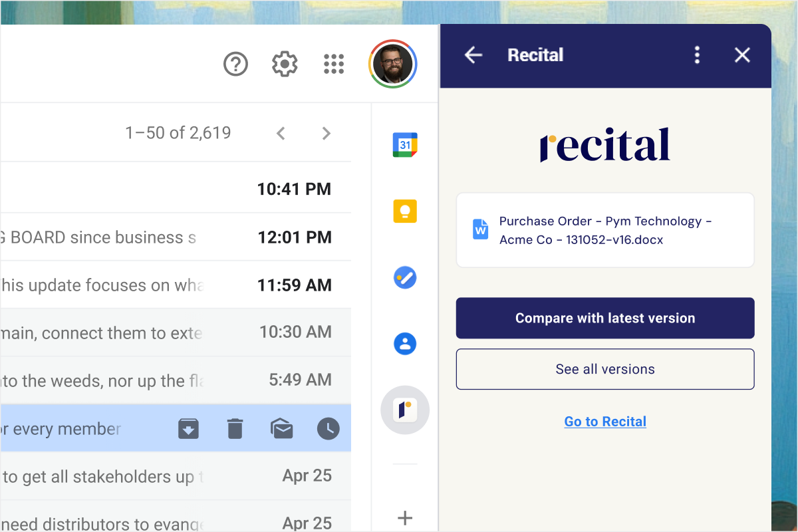Close the Recital side panel

[x=742, y=55]
